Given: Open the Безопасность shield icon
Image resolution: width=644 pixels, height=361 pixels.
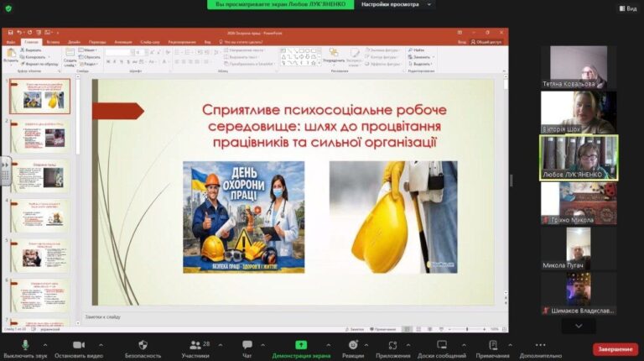Looking at the screenshot, I should [x=143, y=345].
